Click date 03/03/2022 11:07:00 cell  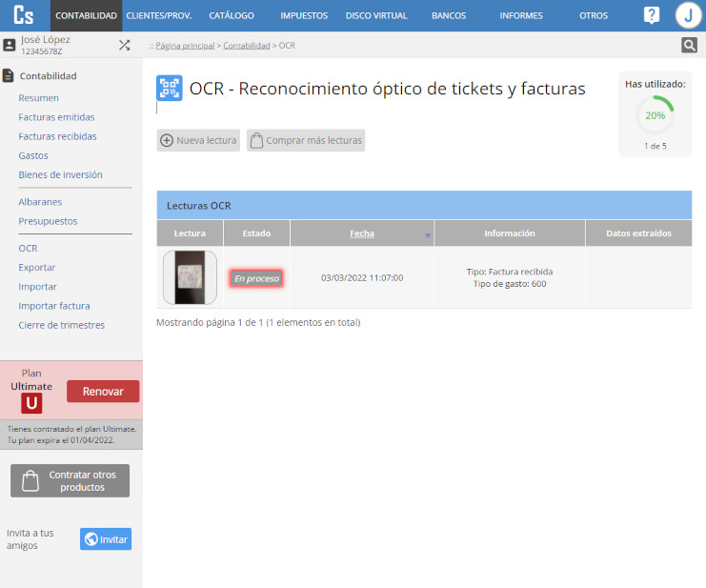[x=362, y=277]
